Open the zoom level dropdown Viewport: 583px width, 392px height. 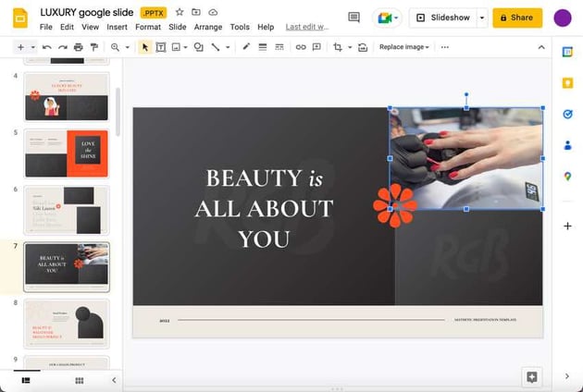tap(119, 47)
